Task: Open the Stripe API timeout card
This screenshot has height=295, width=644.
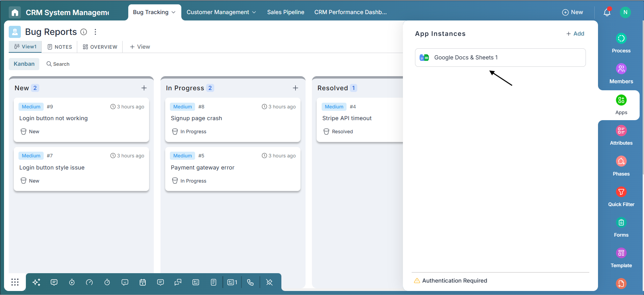Action: point(360,120)
